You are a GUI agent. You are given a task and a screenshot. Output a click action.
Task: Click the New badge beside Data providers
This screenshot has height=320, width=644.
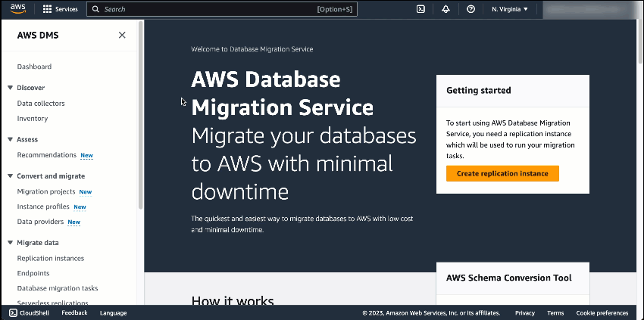coord(74,222)
